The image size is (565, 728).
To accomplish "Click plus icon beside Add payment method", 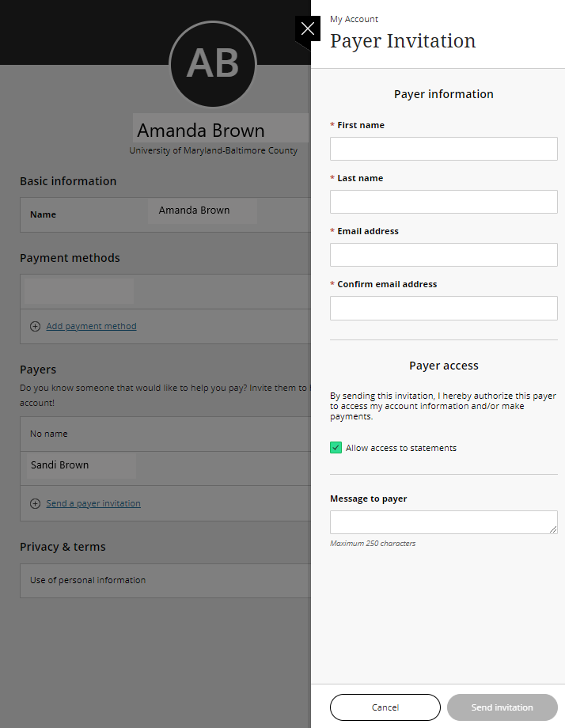I will tap(35, 326).
